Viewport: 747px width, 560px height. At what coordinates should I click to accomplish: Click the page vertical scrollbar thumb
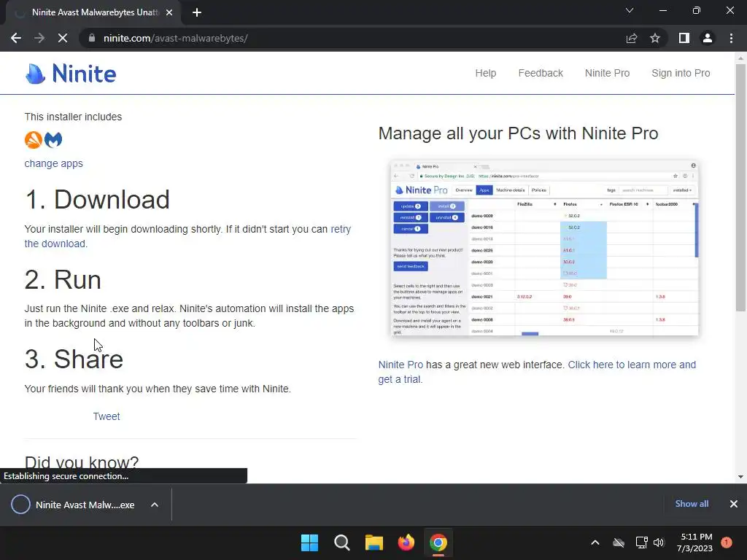740,187
